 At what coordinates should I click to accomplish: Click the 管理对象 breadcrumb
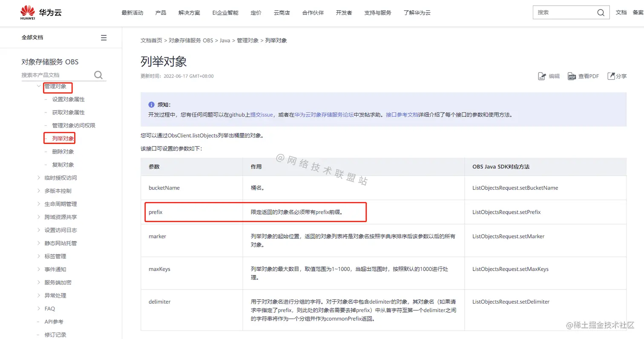tap(247, 41)
